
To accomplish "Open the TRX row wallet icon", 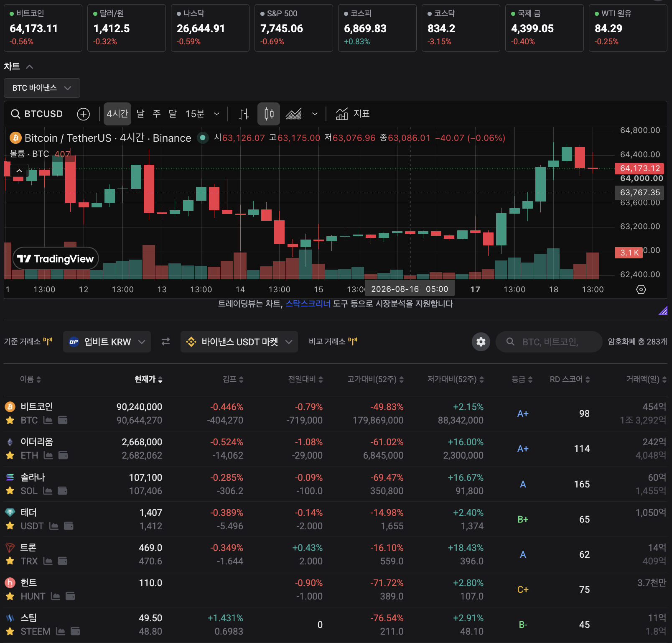I will 63,561.
